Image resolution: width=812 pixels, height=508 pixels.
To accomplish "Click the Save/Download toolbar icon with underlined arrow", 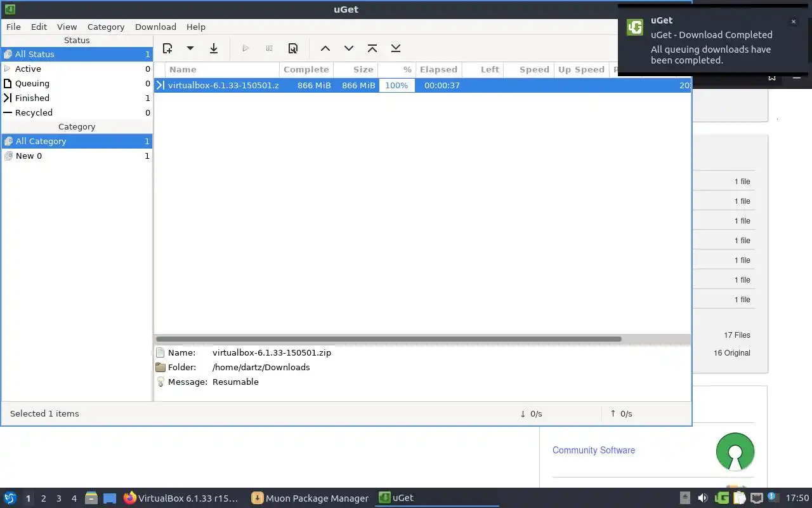I will click(214, 48).
